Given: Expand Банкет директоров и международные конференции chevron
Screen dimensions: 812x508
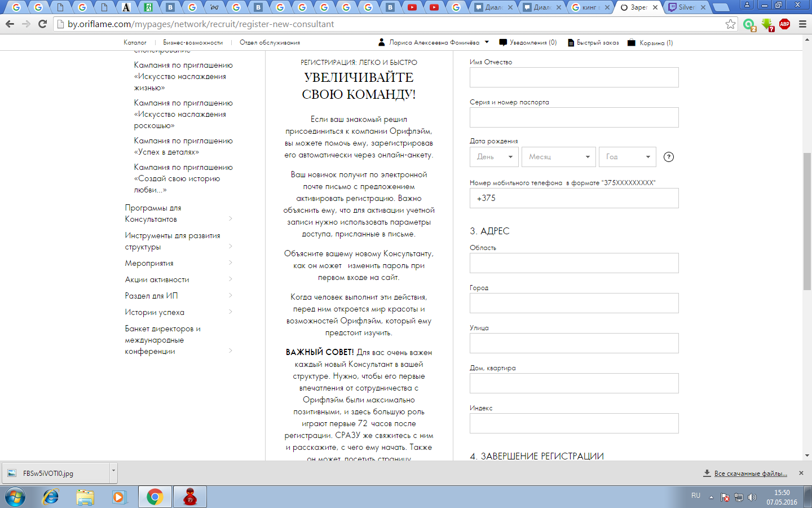Looking at the screenshot, I should (231, 351).
